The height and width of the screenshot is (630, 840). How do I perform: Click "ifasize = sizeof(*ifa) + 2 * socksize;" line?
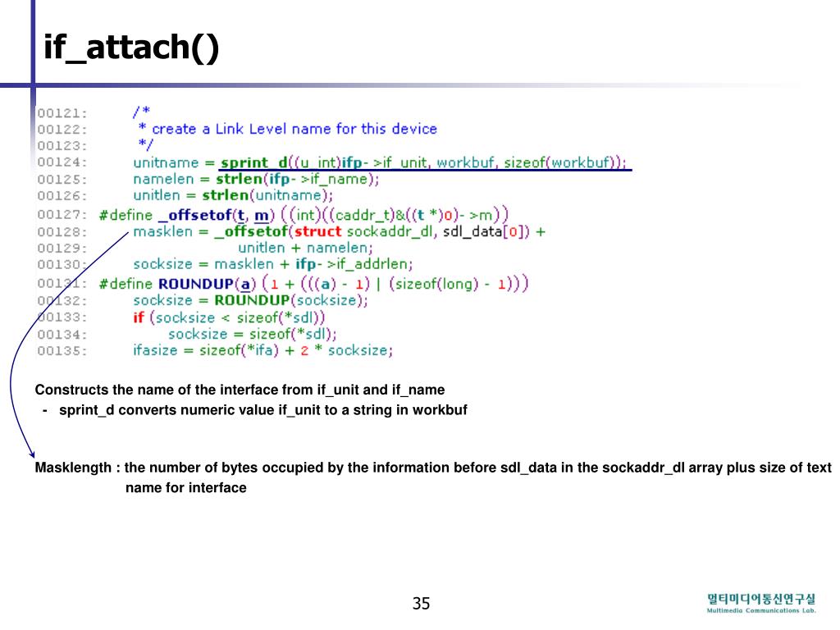click(263, 351)
